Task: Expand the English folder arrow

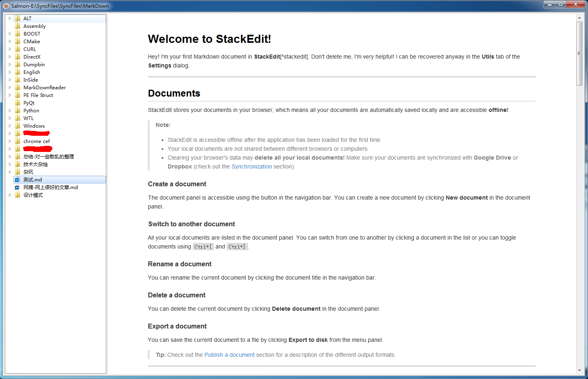Action: pos(10,72)
